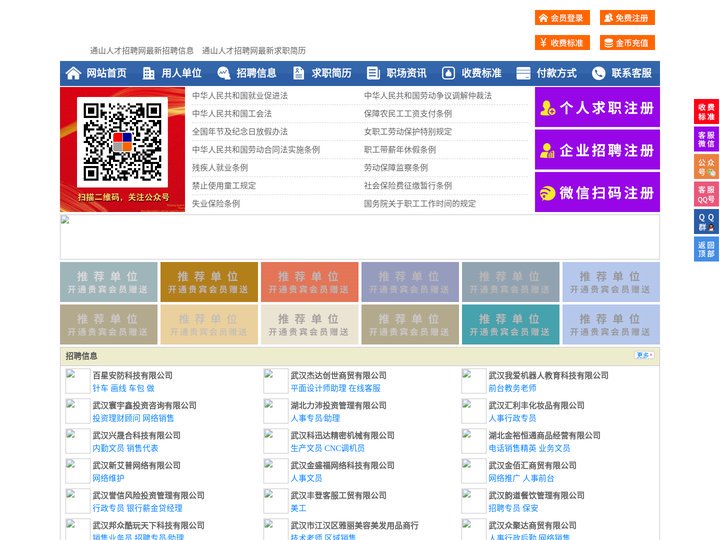This screenshot has width=720, height=540.
Task: Click the logo thumbnail beside 百星安防科技有限公司
Action: (78, 381)
